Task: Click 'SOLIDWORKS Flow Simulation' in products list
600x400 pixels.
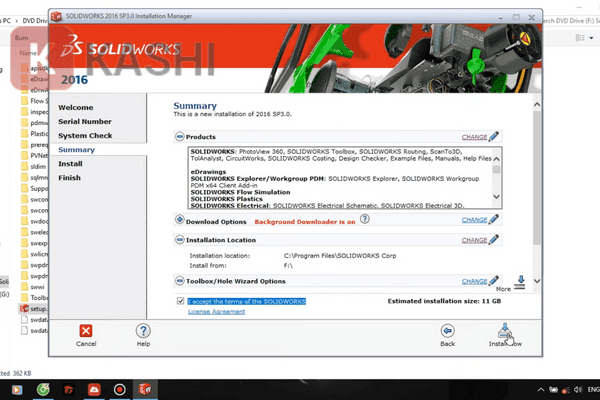Action: click(240, 192)
